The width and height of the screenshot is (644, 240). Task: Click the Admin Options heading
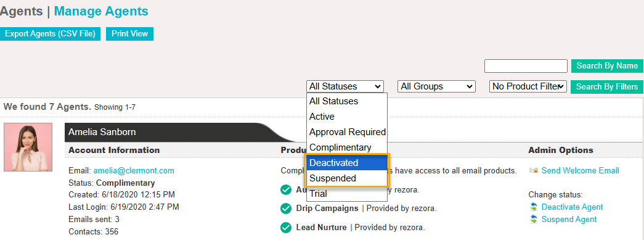pos(561,150)
